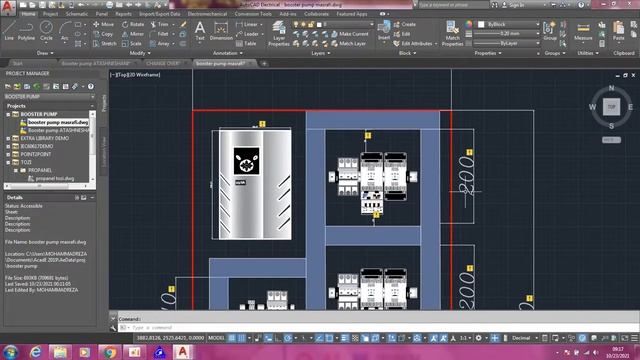The image size is (640, 360).
Task: Click Sign In in title bar
Action: [513, 5]
